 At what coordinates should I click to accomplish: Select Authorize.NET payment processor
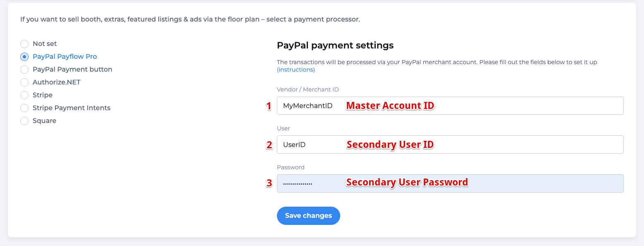coord(24,82)
